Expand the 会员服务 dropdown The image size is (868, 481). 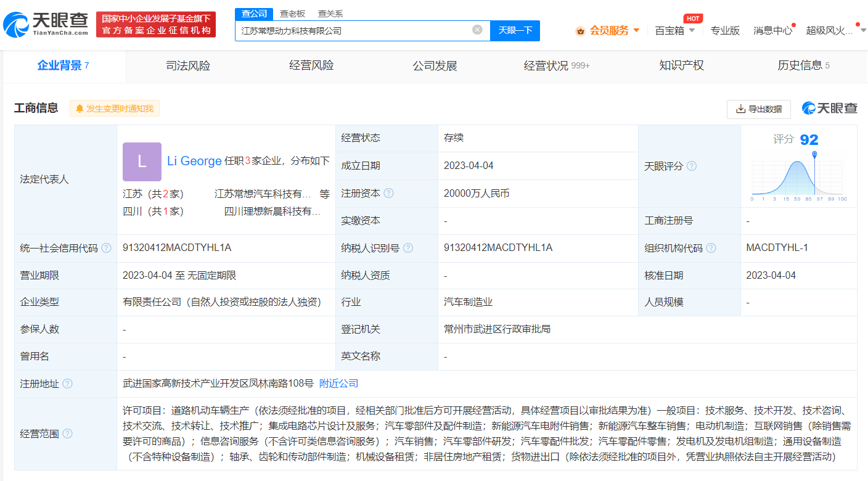coord(636,30)
